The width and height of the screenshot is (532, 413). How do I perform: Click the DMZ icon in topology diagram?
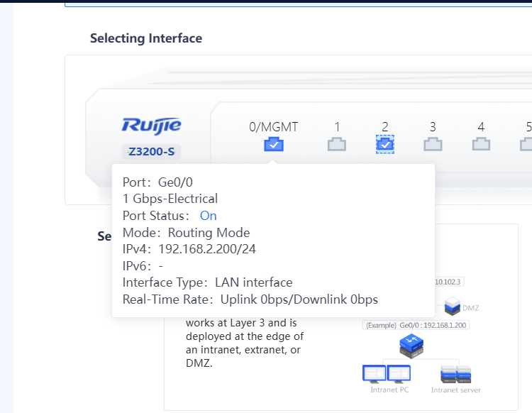pos(453,306)
